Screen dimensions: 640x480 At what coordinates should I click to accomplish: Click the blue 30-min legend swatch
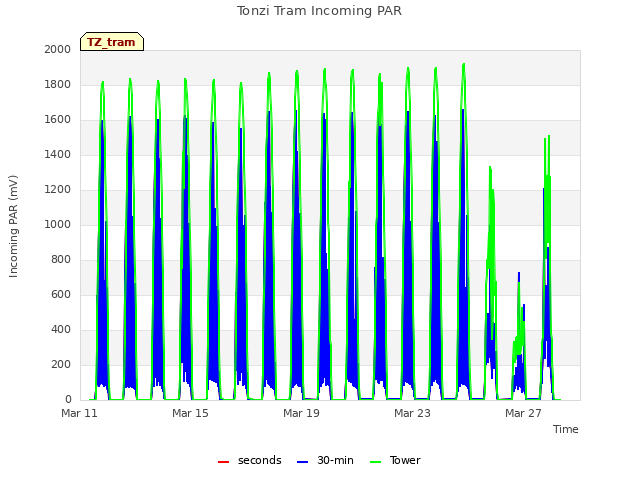tap(302, 462)
